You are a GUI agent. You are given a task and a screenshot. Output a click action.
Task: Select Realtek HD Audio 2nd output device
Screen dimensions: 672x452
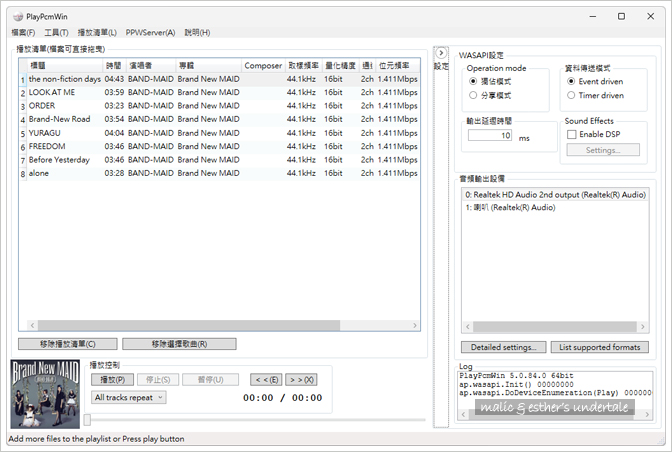(555, 195)
